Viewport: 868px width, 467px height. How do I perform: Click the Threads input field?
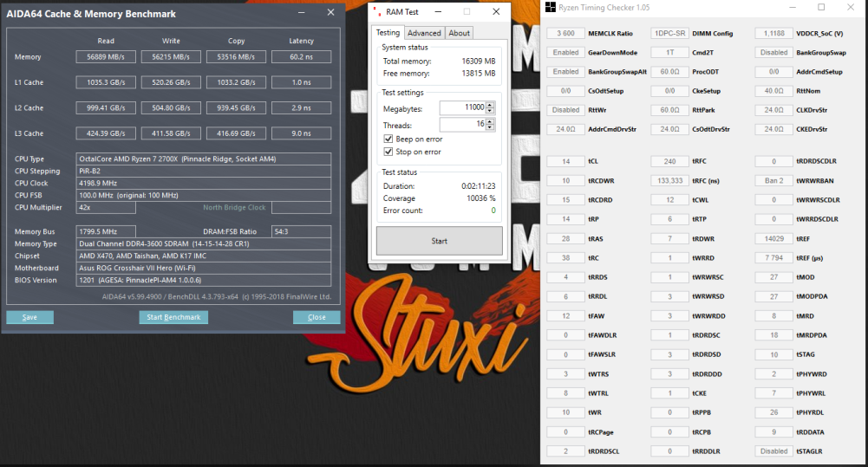463,125
